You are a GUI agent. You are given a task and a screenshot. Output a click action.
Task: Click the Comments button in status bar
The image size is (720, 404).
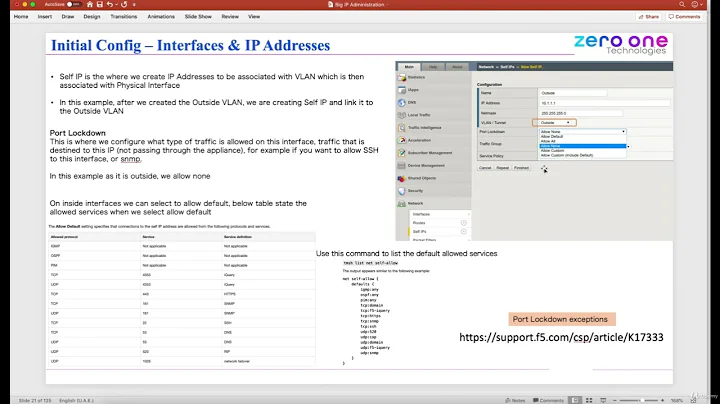(x=548, y=400)
